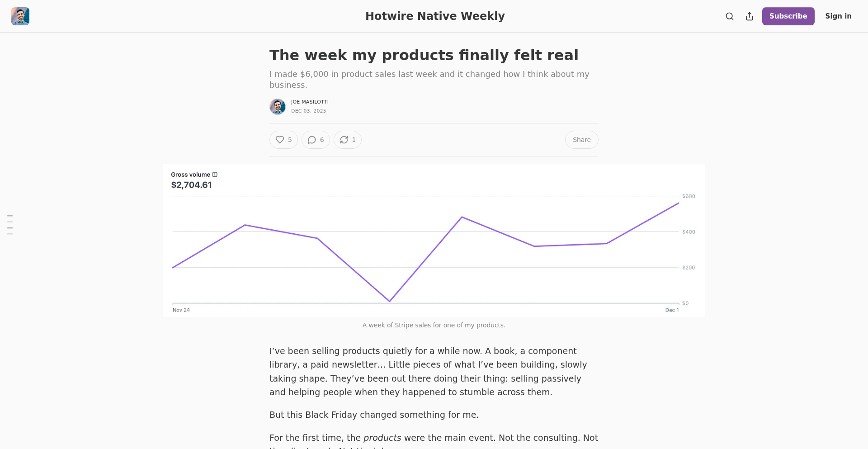868x449 pixels.
Task: Click the post date Dec 03, 2025
Action: click(x=308, y=111)
